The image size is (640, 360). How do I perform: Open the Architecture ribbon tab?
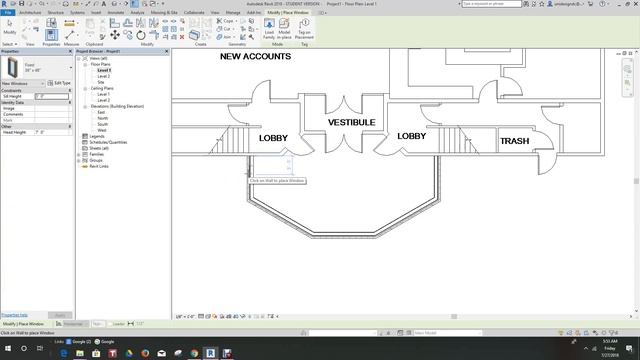click(30, 13)
